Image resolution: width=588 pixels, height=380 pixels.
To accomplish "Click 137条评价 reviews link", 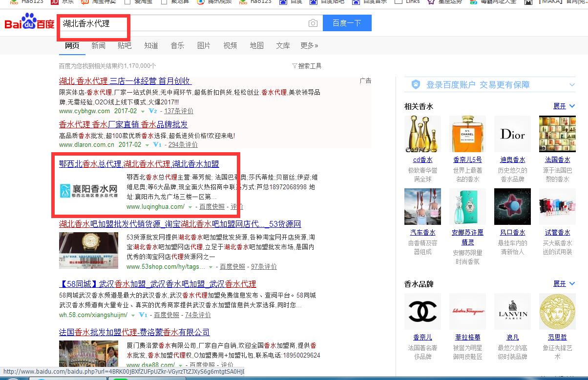I will (179, 111).
